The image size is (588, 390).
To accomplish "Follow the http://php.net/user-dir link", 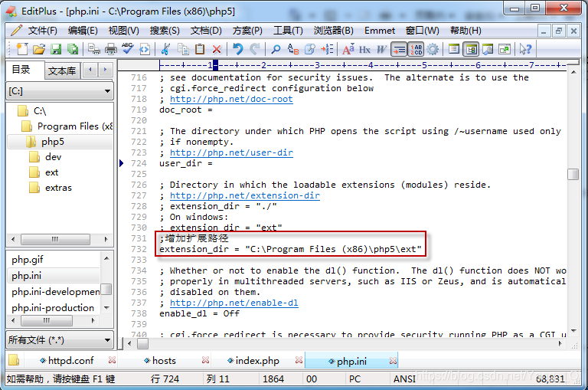I will click(231, 152).
